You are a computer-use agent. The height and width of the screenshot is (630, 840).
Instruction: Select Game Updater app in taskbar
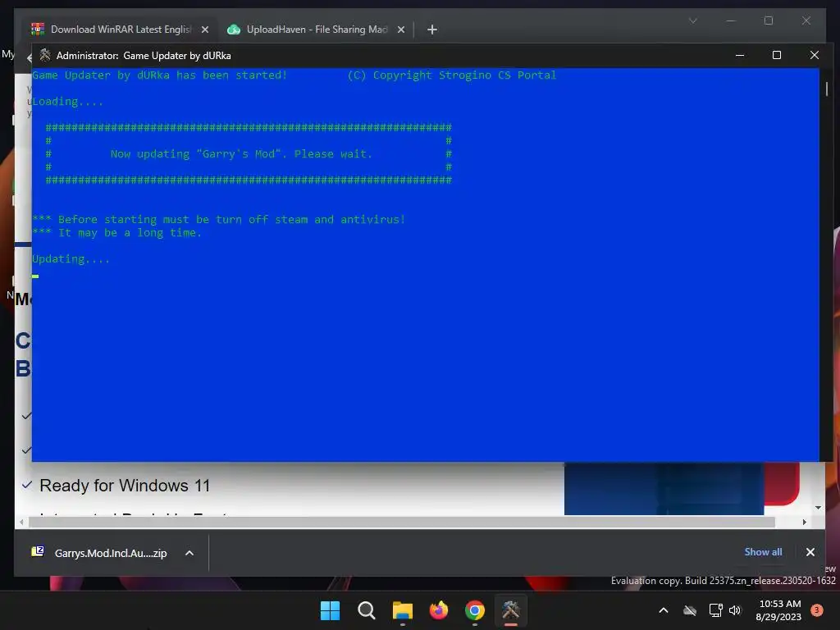[x=511, y=610]
